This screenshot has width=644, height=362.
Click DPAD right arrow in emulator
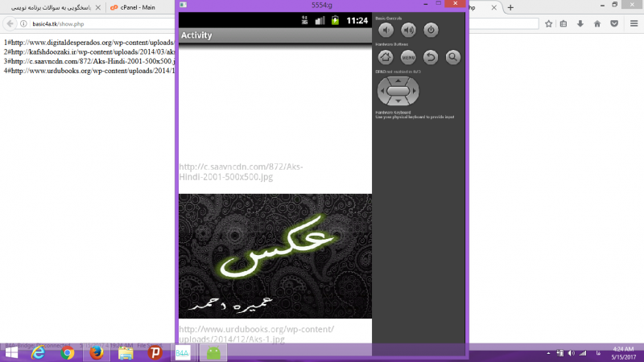point(415,91)
